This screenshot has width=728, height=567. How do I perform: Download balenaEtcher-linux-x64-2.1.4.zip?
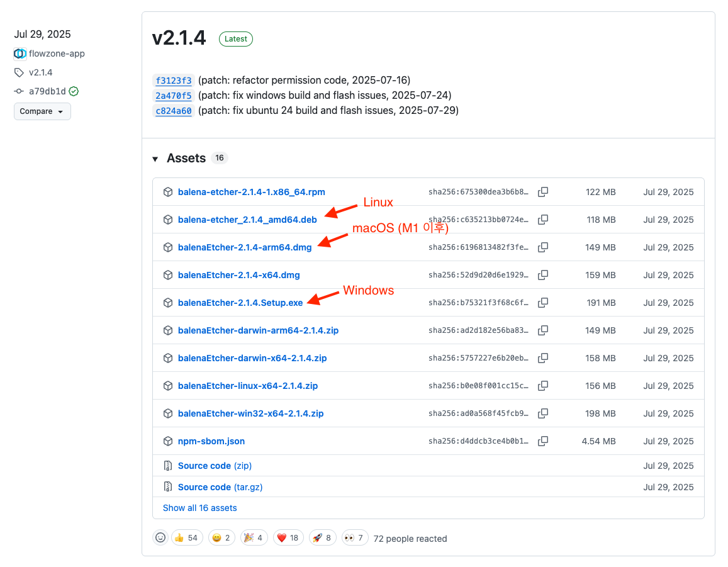click(x=248, y=386)
